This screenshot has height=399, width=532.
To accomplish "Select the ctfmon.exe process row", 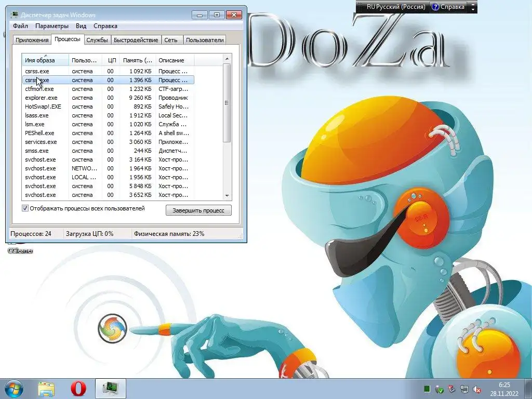I will point(108,89).
